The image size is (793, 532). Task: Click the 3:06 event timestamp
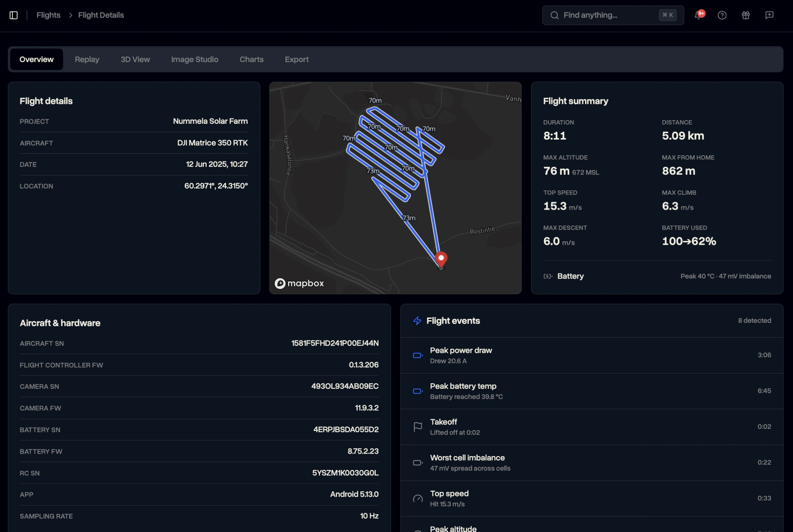[764, 355]
